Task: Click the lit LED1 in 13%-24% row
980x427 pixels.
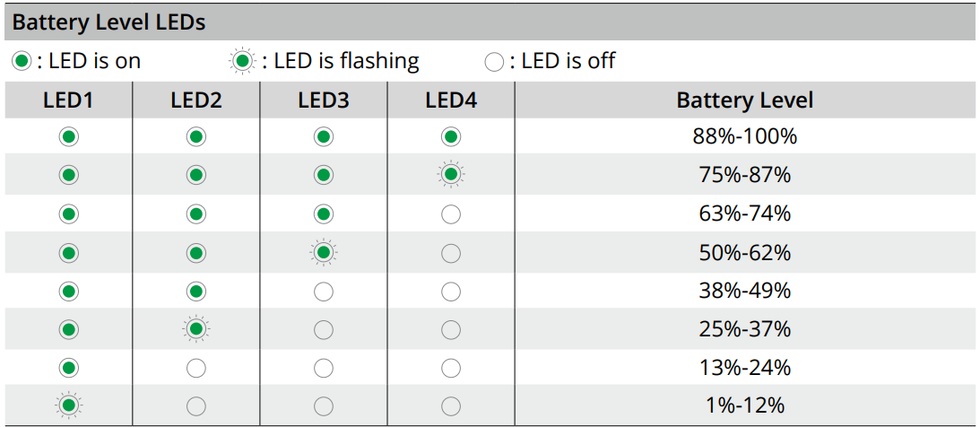Action: click(69, 368)
